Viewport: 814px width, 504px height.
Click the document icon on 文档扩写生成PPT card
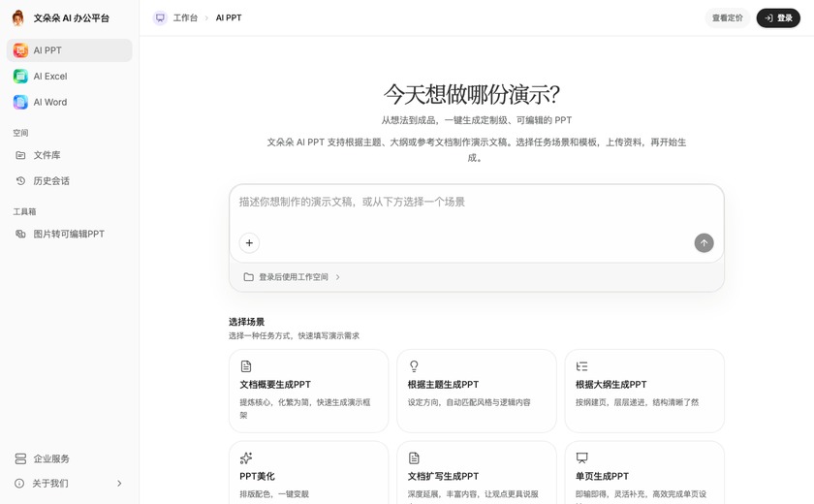[x=414, y=457]
